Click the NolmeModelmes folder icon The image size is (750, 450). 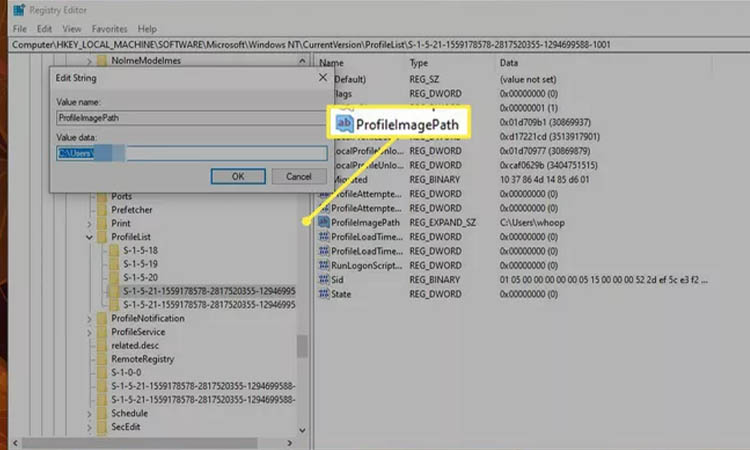(102, 60)
